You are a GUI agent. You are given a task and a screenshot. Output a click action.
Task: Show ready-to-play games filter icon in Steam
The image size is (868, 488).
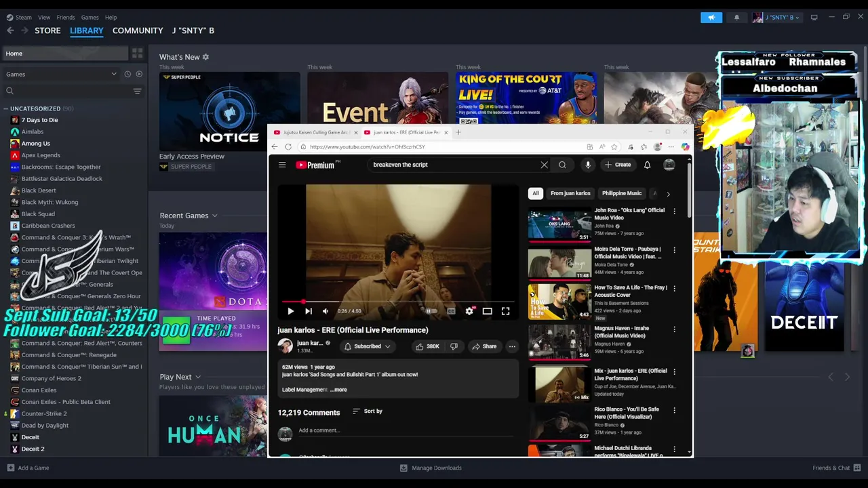[x=139, y=74]
